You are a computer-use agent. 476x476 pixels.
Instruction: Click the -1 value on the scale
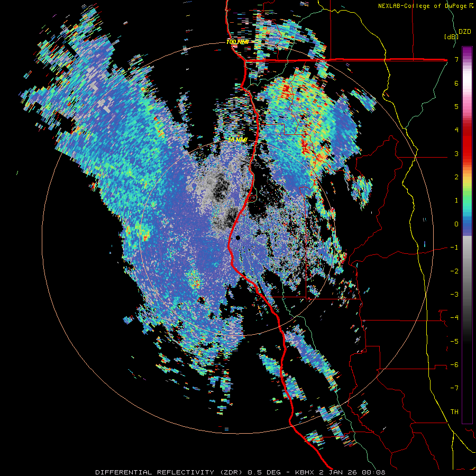coord(454,248)
